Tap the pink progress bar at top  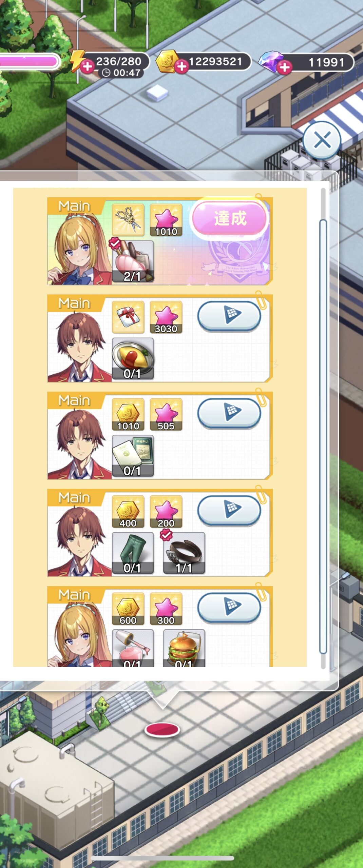[29, 62]
